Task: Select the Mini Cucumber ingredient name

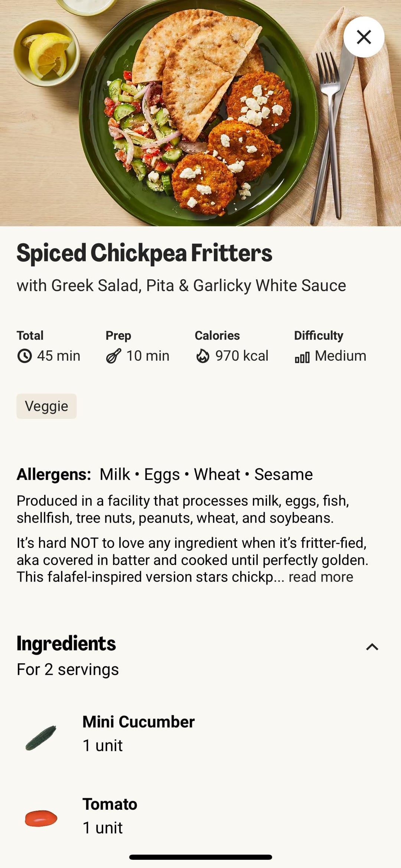Action: point(138,722)
